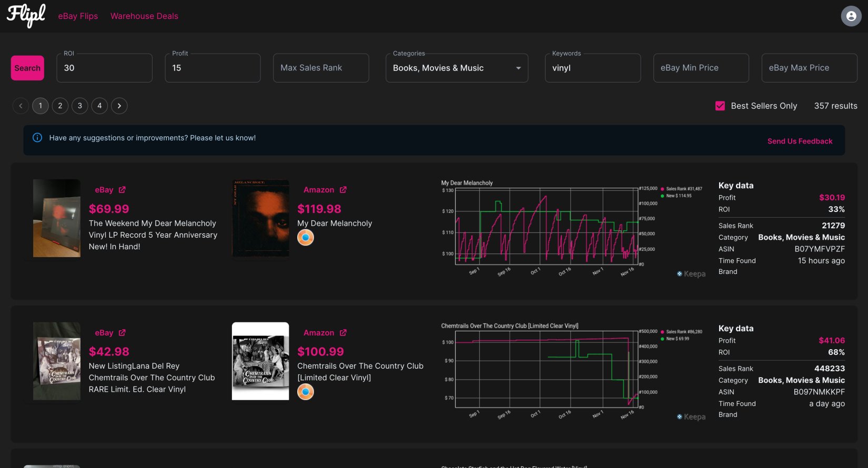This screenshot has width=868, height=468.
Task: Go to next page arrow
Action: (119, 106)
